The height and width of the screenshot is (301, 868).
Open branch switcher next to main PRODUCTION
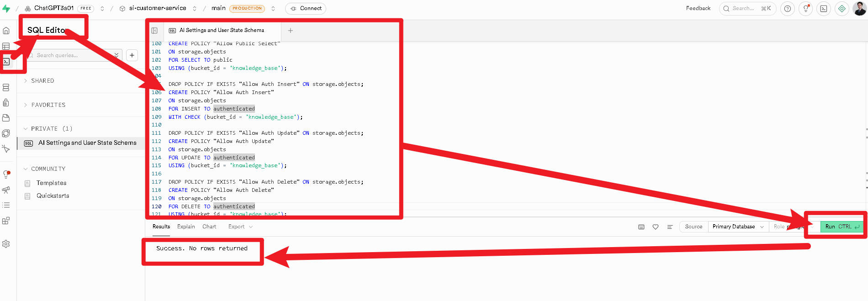click(x=273, y=8)
